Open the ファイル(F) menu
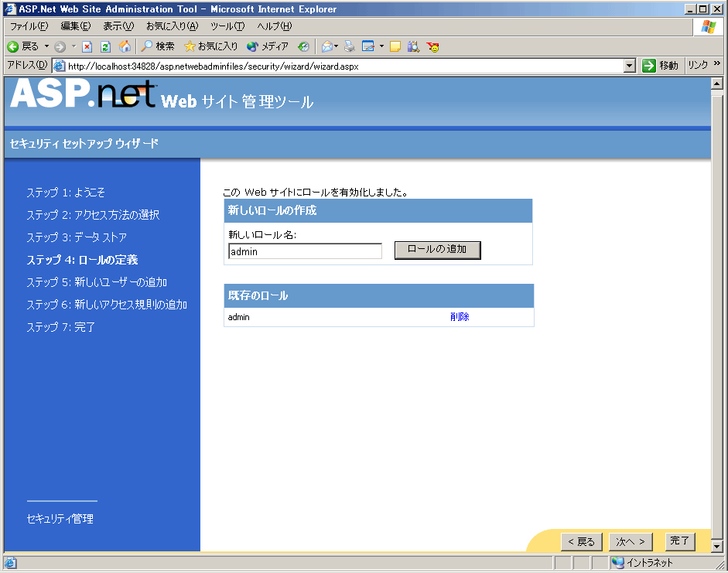 pos(29,26)
